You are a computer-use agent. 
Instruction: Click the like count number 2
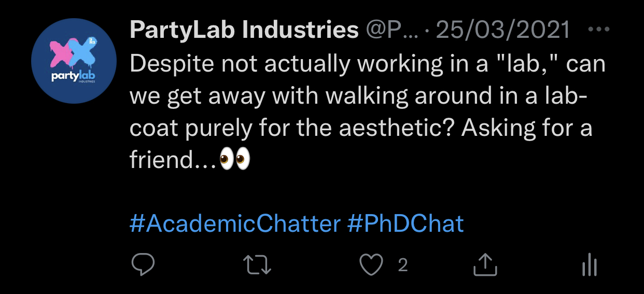403,265
